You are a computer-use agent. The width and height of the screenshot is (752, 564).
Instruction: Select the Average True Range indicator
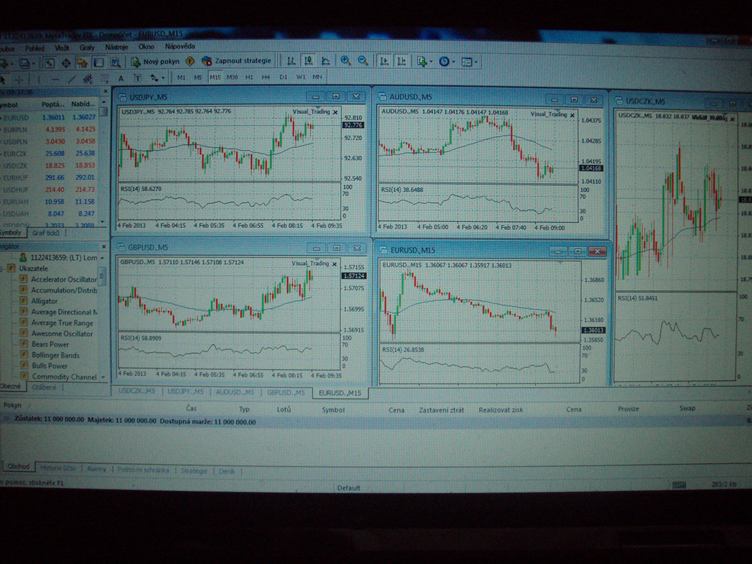62,323
